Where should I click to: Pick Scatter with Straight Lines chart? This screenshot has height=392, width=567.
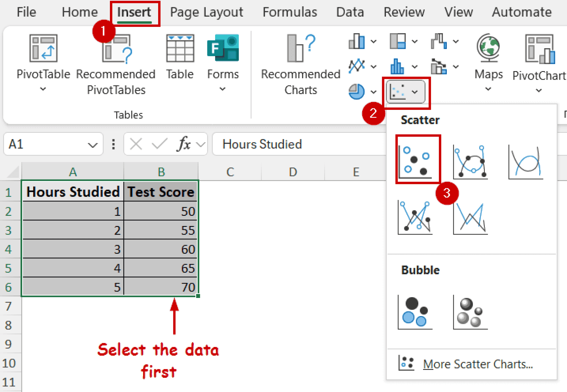[x=470, y=218]
